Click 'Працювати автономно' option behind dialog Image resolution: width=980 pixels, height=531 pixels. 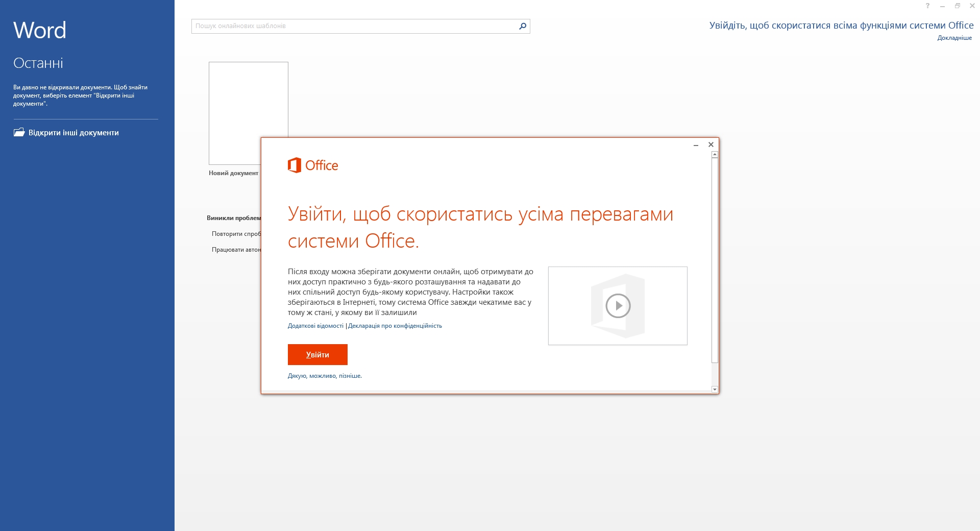(236, 250)
